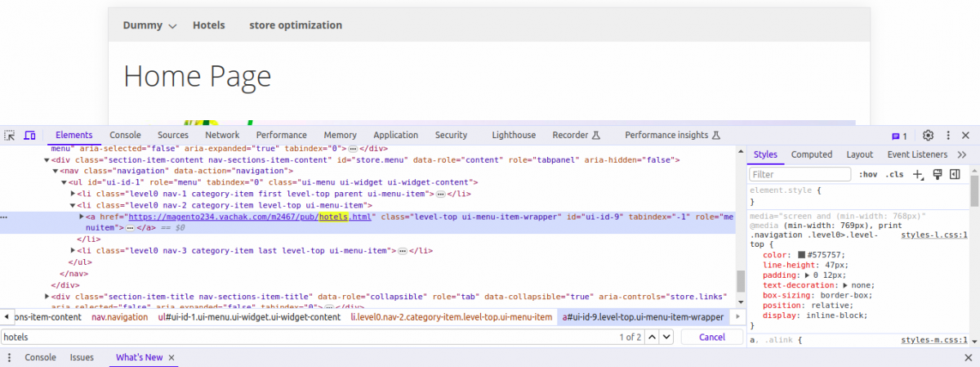Click the search field containing hotels
Screen dimensions: 980x367
tap(307, 337)
